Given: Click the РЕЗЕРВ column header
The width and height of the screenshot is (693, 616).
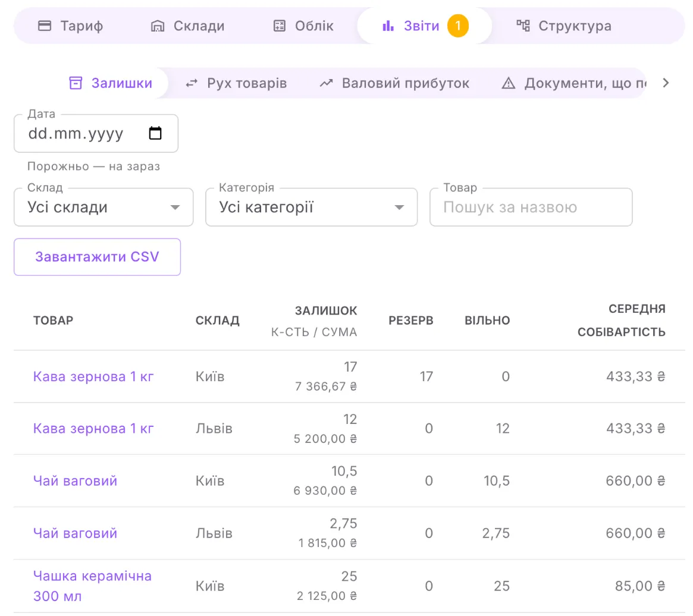Looking at the screenshot, I should click(410, 320).
